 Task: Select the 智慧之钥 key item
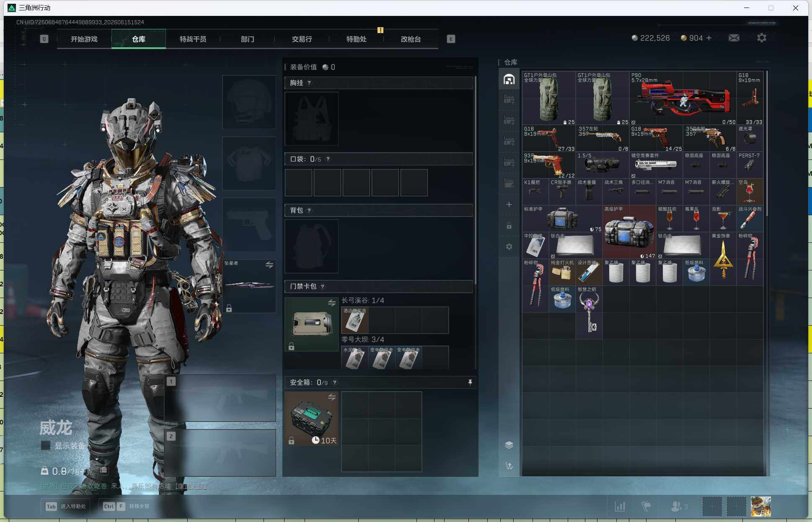tap(589, 312)
